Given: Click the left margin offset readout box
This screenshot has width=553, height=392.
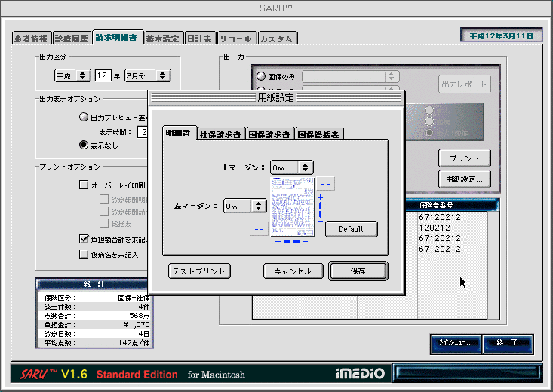Looking at the screenshot, I should (x=259, y=228).
